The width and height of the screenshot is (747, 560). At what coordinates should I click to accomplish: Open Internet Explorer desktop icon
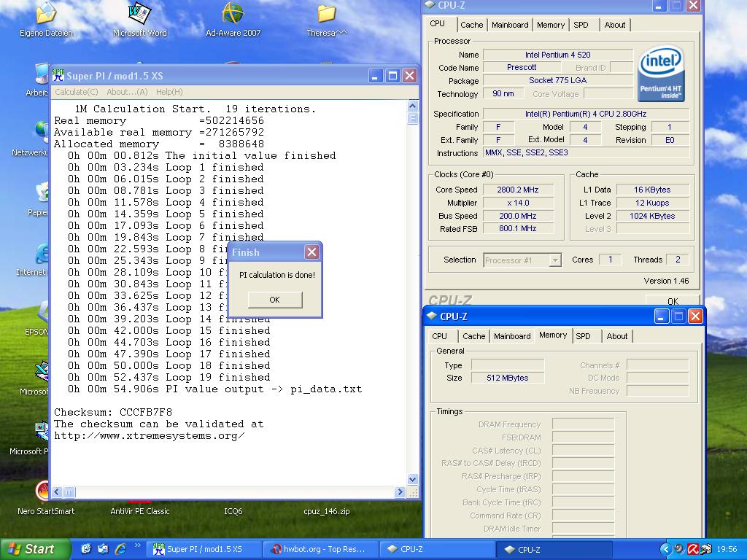point(42,253)
